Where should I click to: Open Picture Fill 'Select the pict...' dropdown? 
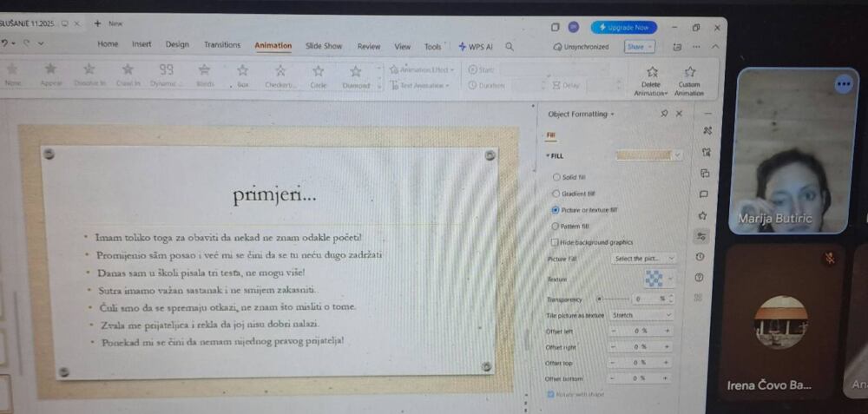click(644, 259)
